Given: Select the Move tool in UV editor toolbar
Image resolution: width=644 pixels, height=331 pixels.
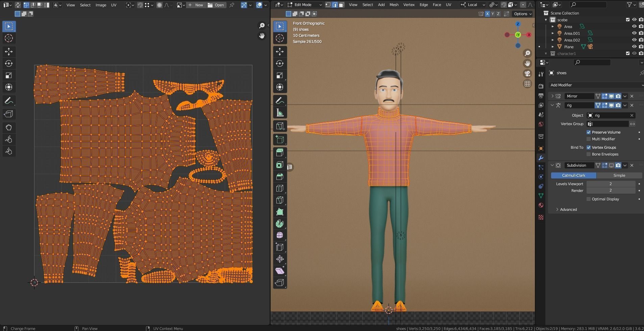Looking at the screenshot, I should click(9, 52).
